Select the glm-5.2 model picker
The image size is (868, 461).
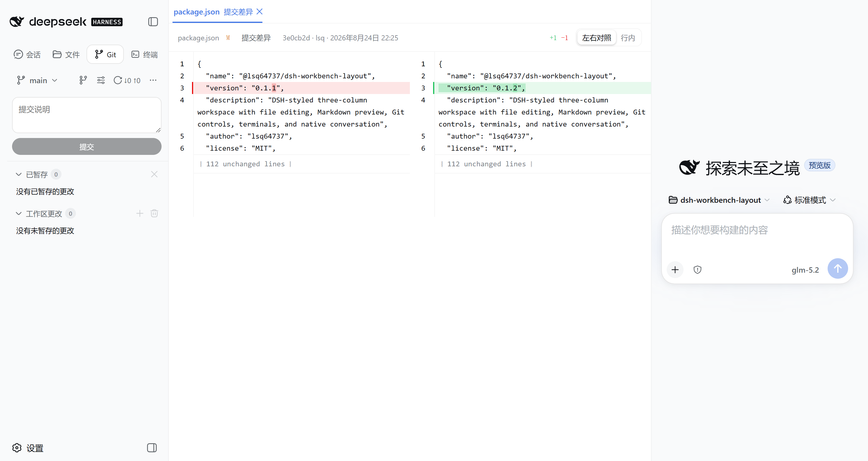click(805, 270)
